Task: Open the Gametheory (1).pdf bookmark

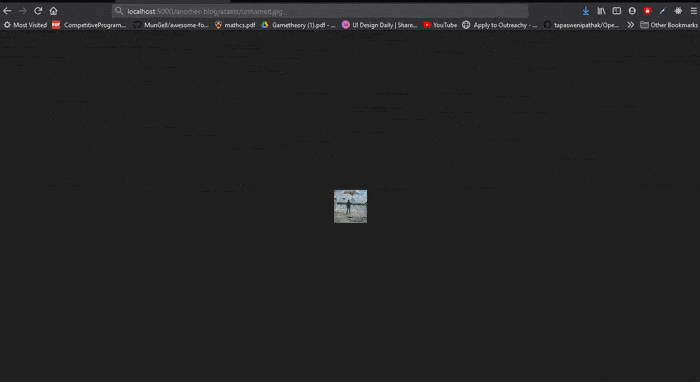Action: [x=298, y=25]
